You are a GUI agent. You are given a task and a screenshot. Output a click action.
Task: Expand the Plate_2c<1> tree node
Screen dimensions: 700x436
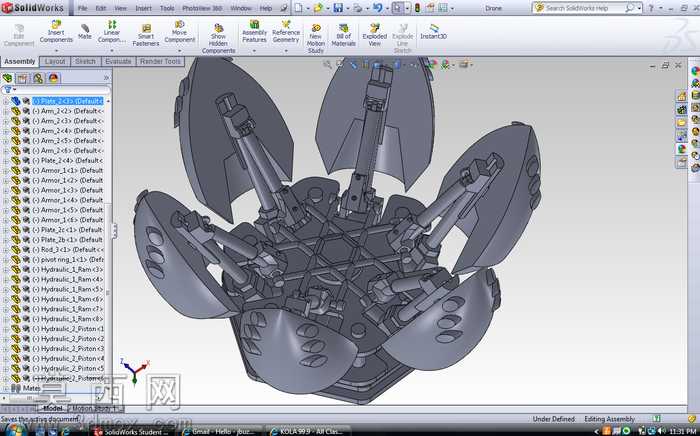click(x=5, y=229)
